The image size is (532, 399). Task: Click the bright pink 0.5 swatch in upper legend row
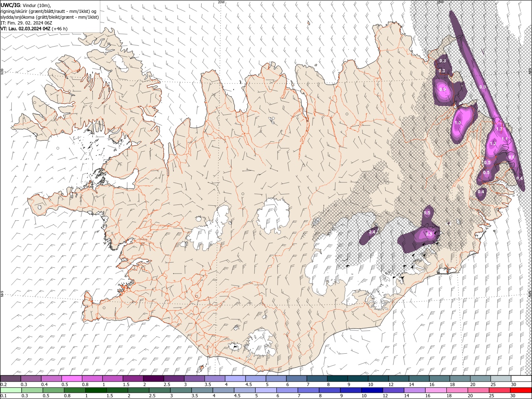coord(71,378)
